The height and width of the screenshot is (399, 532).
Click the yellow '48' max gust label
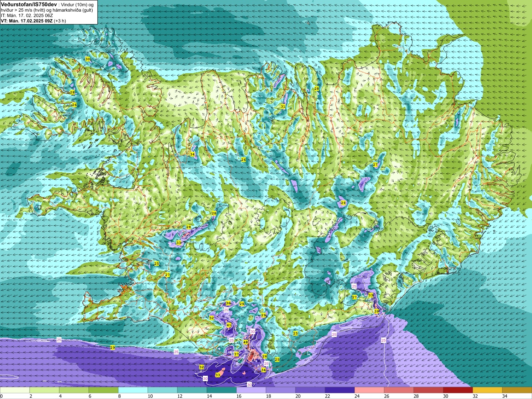(246, 342)
